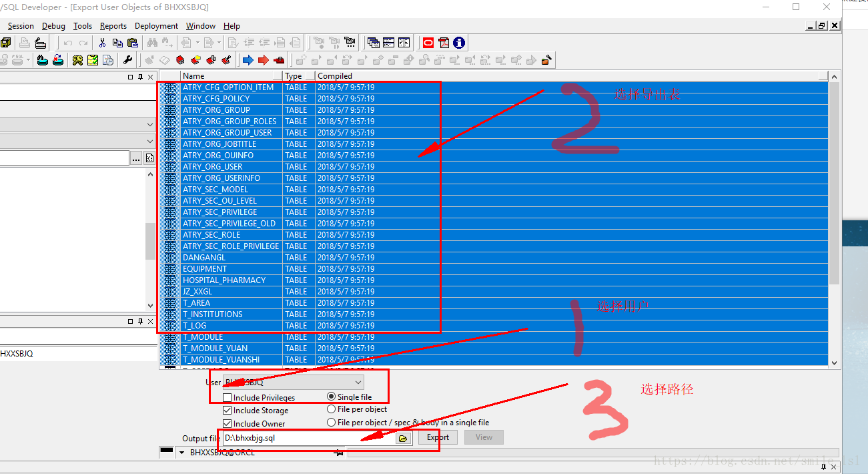The width and height of the screenshot is (868, 474).
Task: Click the Save All toolbar icon
Action: click(5, 43)
